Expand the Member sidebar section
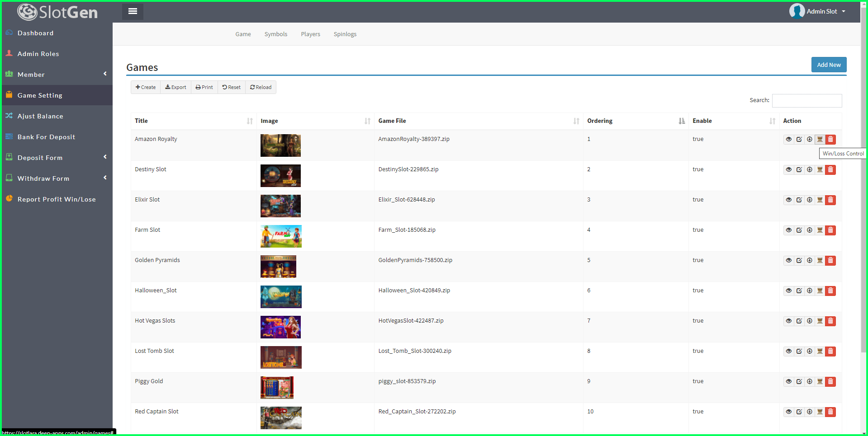The width and height of the screenshot is (868, 436). 31,75
